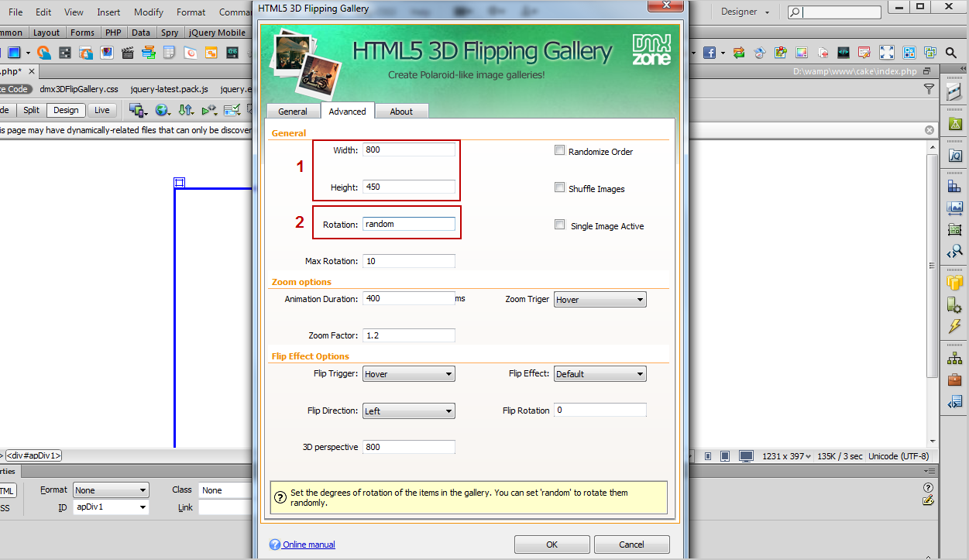
Task: Enable Randomize Order checkbox
Action: 559,151
